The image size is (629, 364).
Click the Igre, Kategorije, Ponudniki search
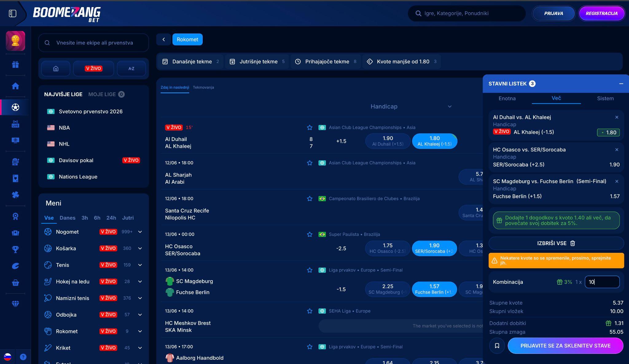click(467, 14)
